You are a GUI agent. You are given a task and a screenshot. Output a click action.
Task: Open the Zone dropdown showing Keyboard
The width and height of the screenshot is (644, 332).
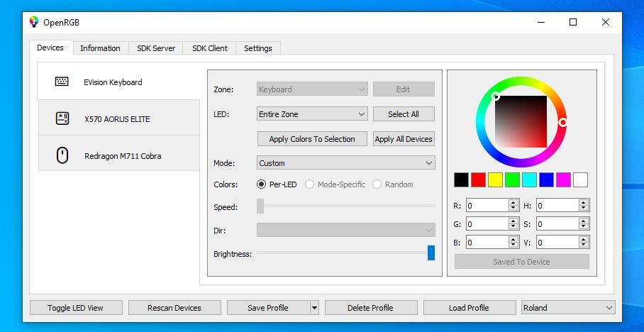point(312,89)
